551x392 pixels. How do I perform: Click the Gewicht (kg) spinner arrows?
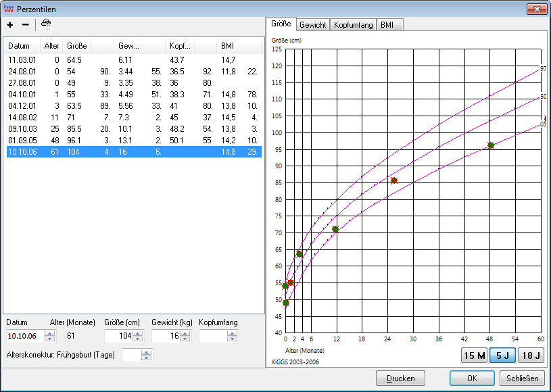pos(185,336)
